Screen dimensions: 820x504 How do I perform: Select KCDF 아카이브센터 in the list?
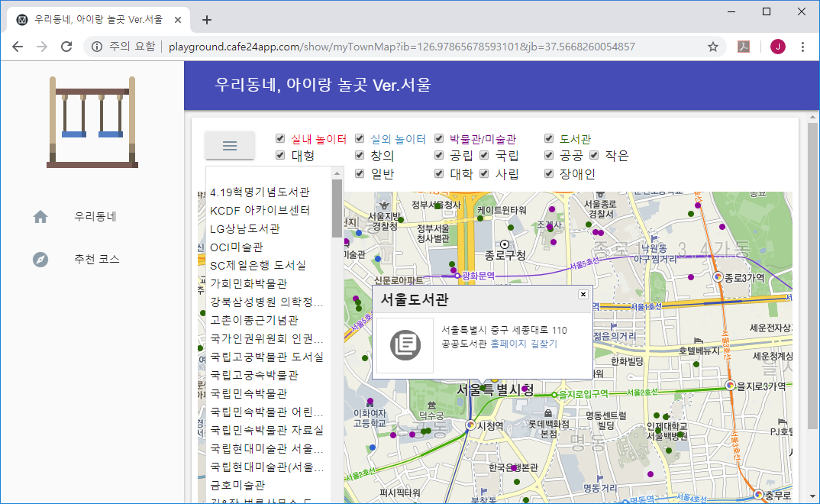260,211
